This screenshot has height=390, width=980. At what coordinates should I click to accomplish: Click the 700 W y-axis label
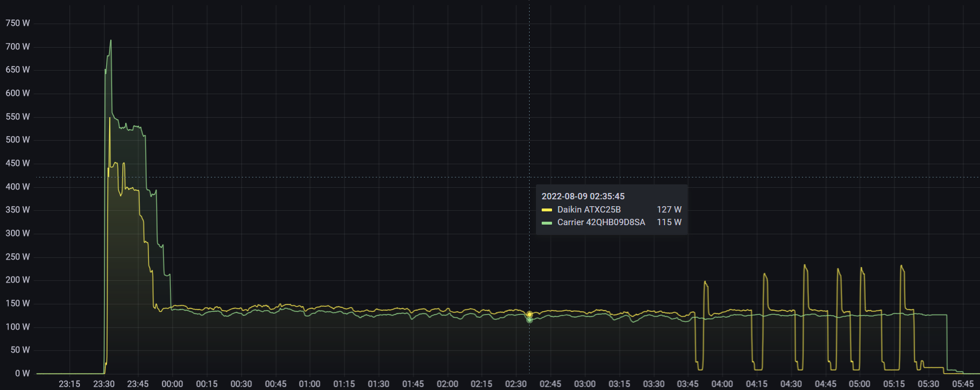click(18, 47)
